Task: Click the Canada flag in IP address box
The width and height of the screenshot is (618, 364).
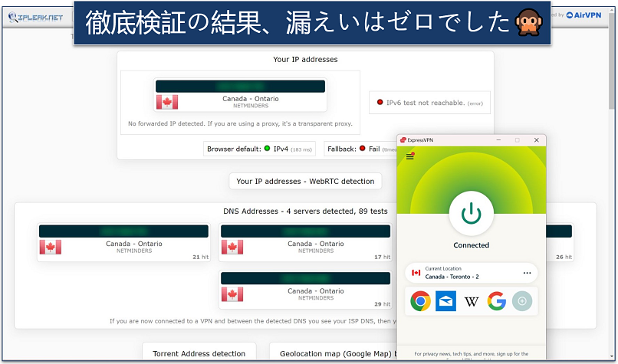Action: [167, 102]
